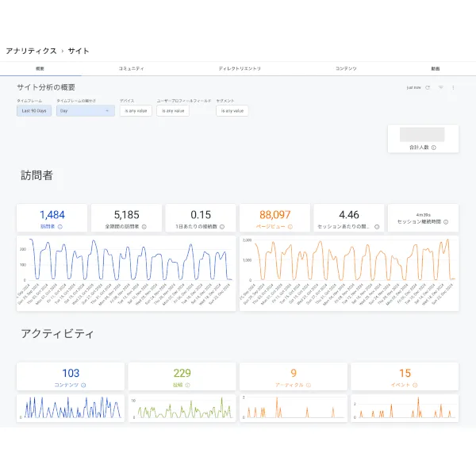Open the セグメント 'is any value' filter
Image resolution: width=476 pixels, height=476 pixels.
click(232, 111)
